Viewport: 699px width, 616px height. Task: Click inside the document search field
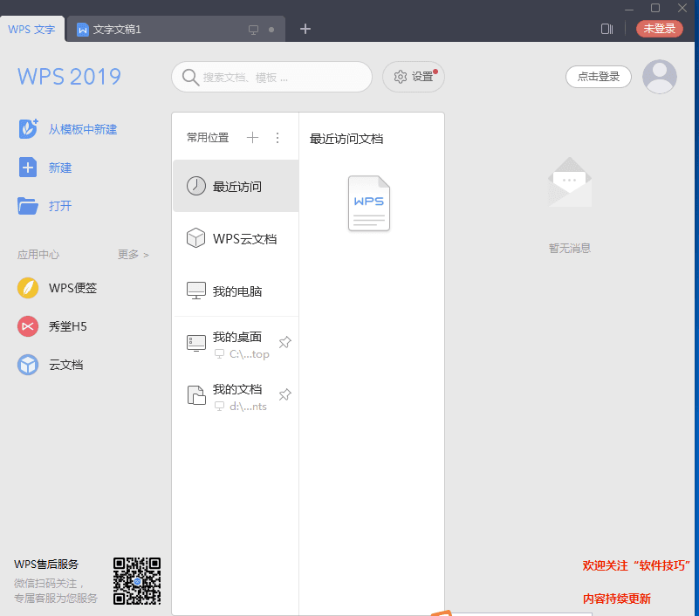[x=271, y=77]
